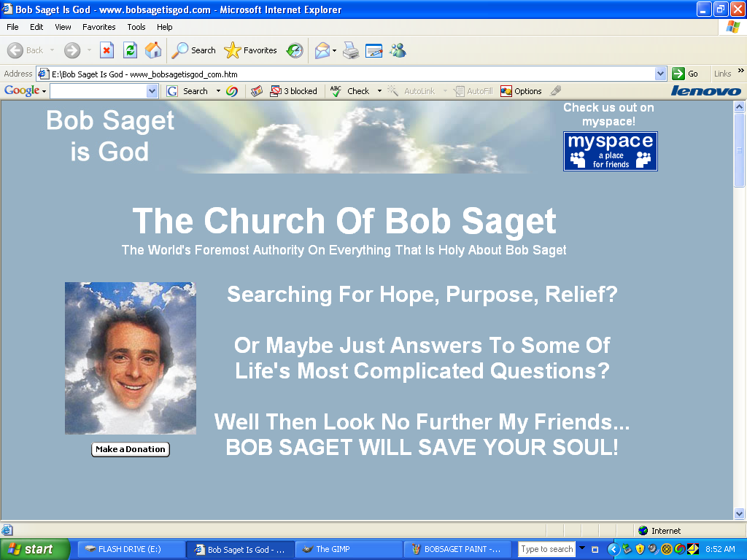Image resolution: width=747 pixels, height=560 pixels.
Task: Click the vertical scrollbar down arrow
Action: pyautogui.click(x=739, y=513)
